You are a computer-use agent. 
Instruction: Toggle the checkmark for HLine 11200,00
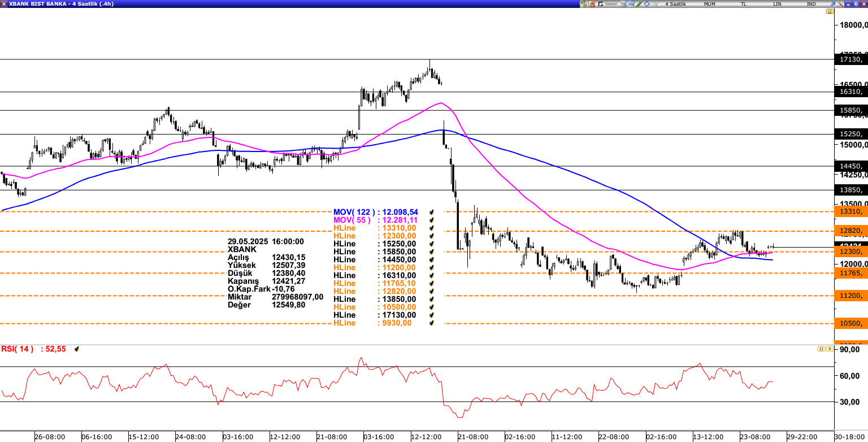pyautogui.click(x=432, y=267)
